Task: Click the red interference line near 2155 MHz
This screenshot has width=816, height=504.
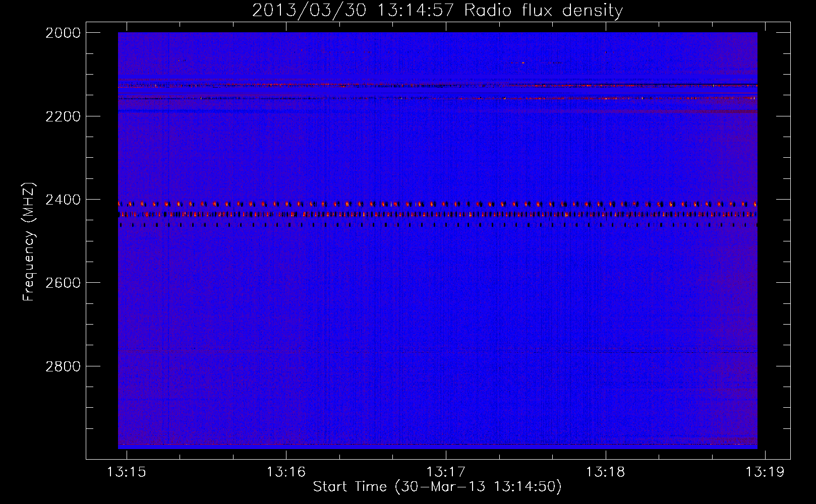Action: coord(437,98)
